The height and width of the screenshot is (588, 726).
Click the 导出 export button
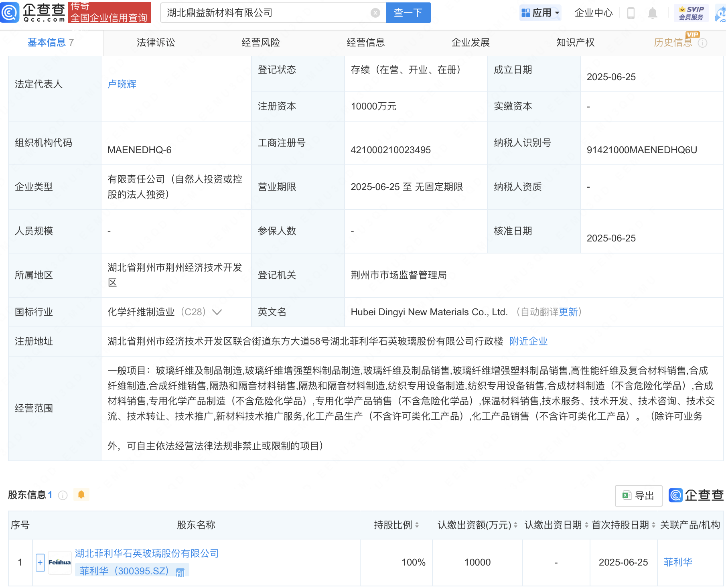(x=639, y=496)
